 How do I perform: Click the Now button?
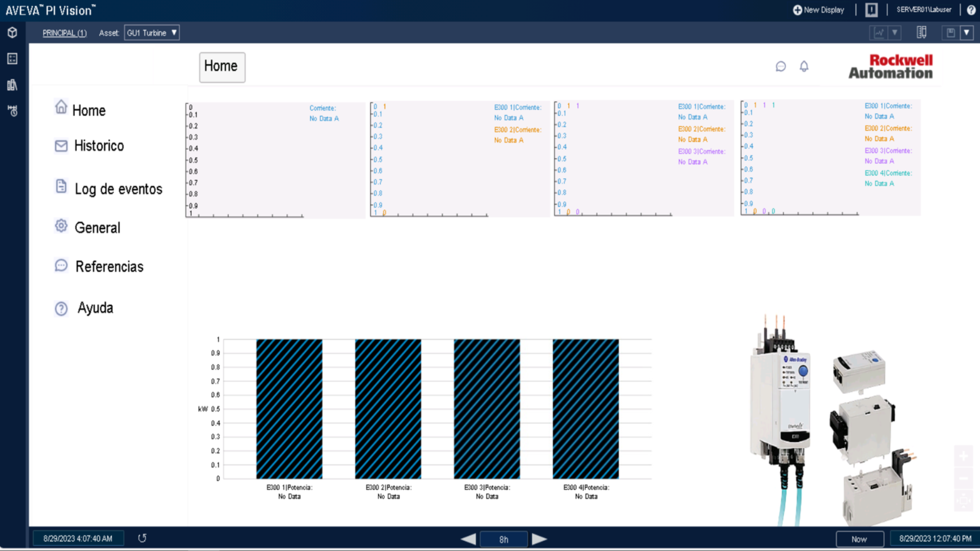tap(860, 539)
